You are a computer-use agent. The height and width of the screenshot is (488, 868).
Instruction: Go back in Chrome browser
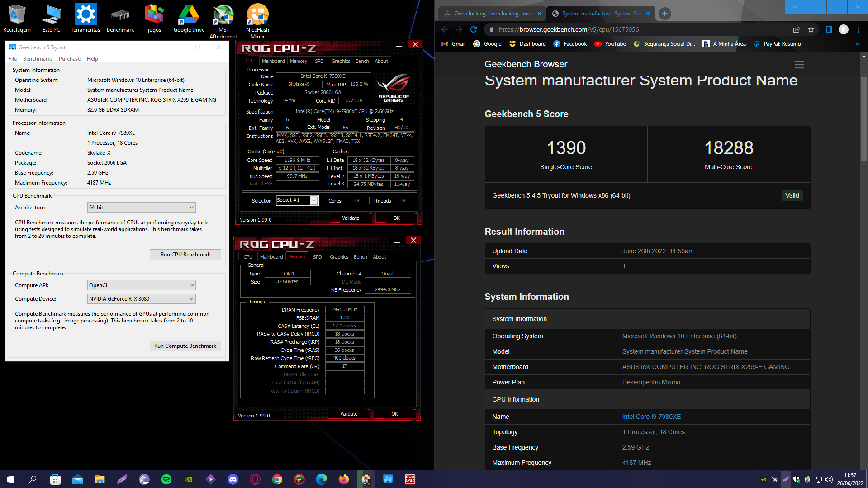pyautogui.click(x=445, y=29)
